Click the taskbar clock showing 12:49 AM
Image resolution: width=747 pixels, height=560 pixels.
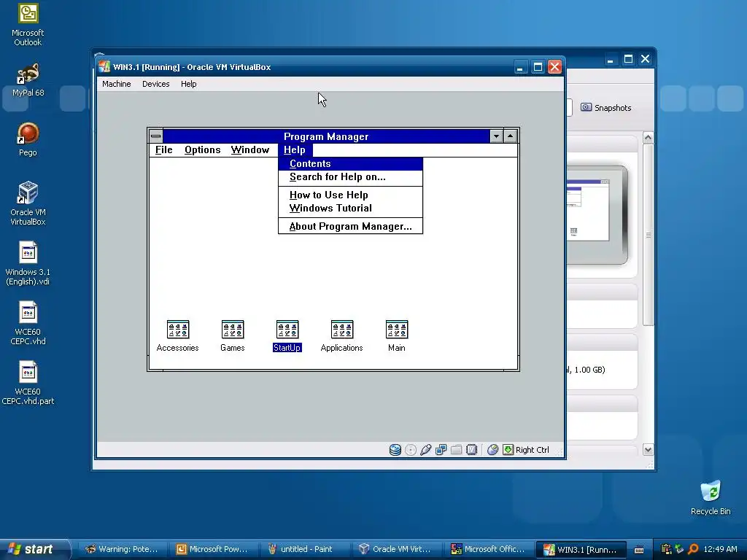[x=720, y=549]
